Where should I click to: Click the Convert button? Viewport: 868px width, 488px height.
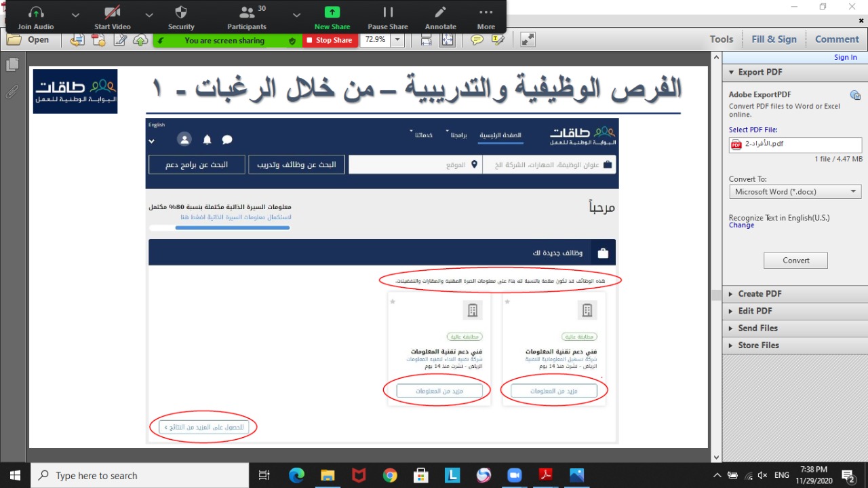(x=795, y=261)
